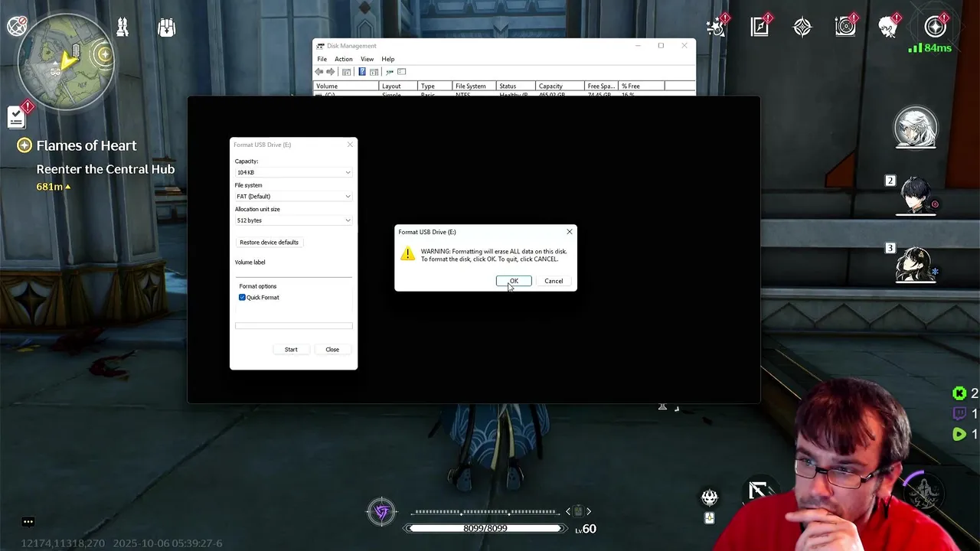Click the right arrow beside the gadget slot
The image size is (980, 551).
coord(589,511)
